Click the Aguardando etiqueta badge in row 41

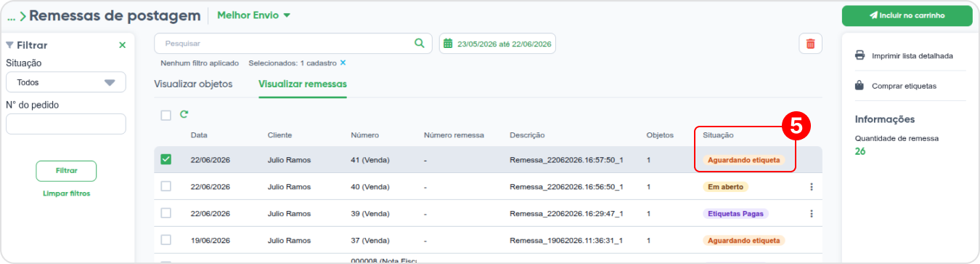[743, 160]
